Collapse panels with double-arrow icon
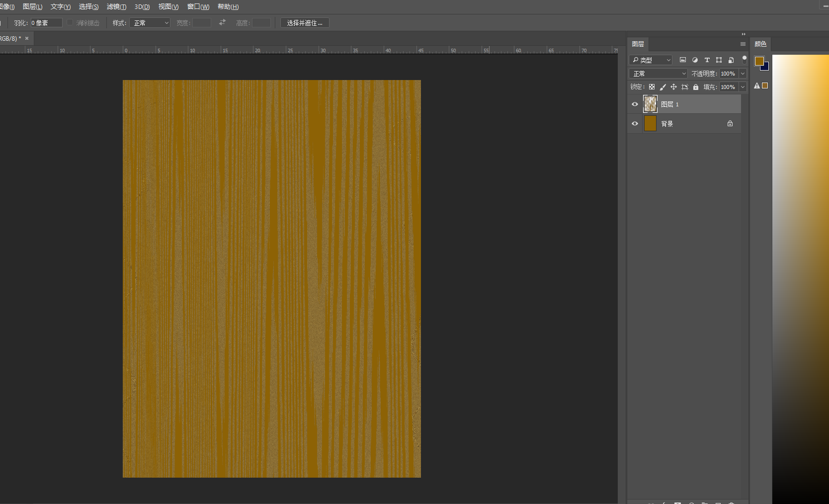Screen dimensions: 829x504 (744, 34)
